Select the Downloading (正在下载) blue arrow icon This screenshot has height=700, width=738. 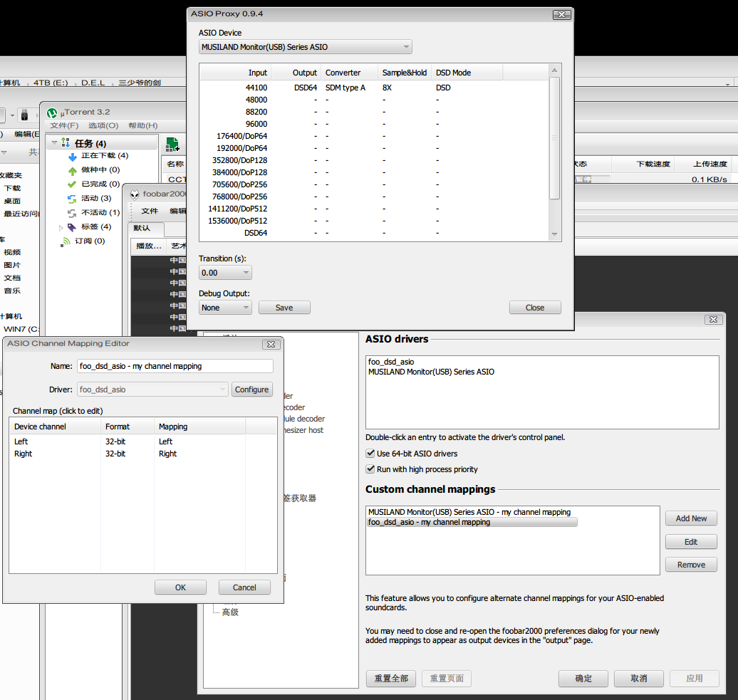72,156
